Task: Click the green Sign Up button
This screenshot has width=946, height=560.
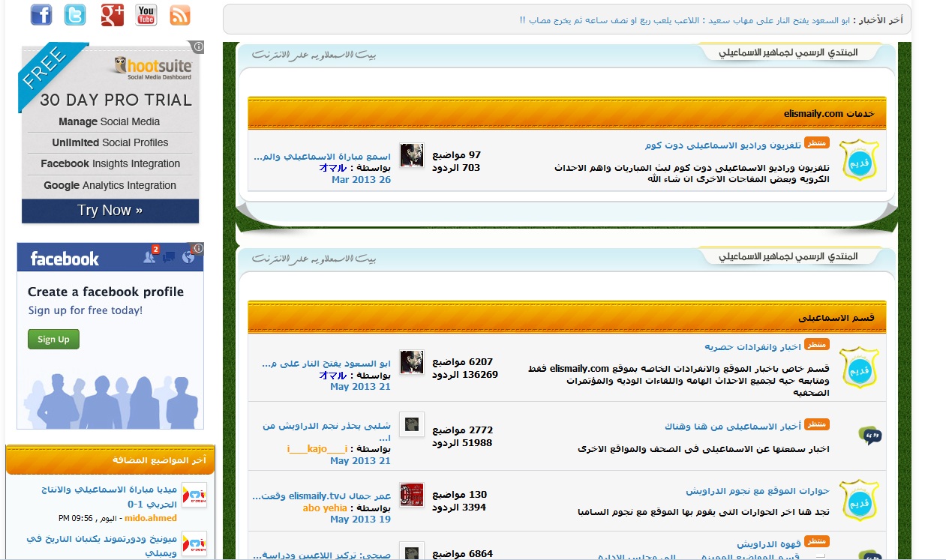Action: pyautogui.click(x=53, y=340)
